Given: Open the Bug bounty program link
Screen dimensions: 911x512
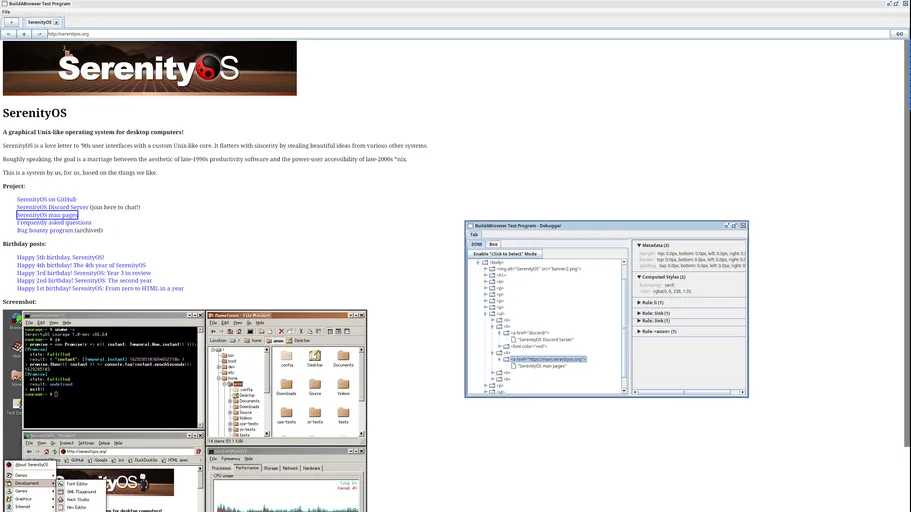Looking at the screenshot, I should tap(45, 230).
